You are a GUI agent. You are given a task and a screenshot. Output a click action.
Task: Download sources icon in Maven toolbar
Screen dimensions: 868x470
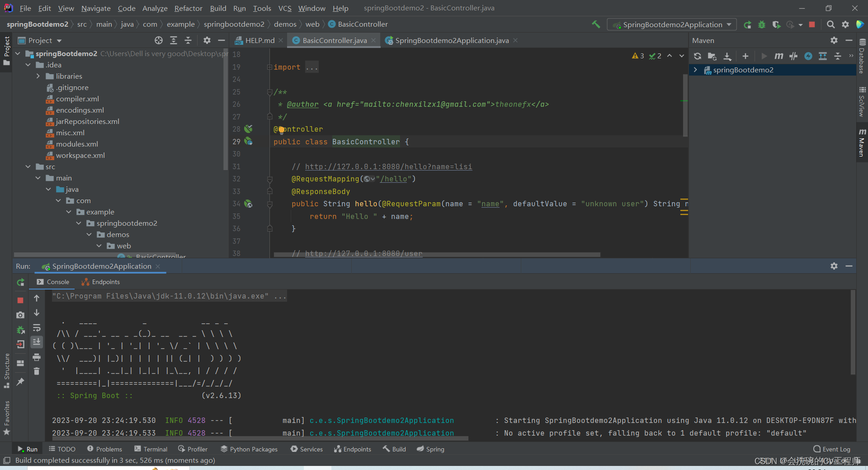(727, 56)
